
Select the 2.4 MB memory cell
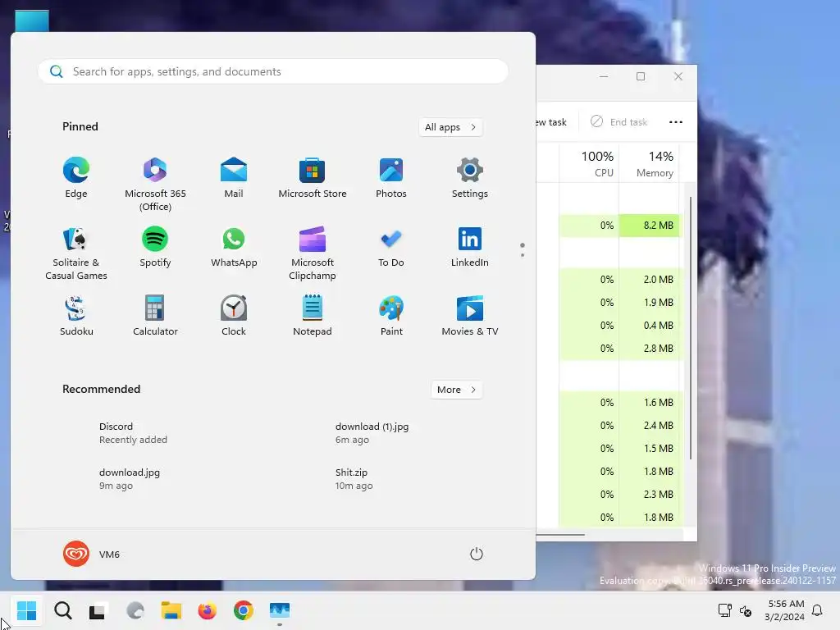pos(650,426)
